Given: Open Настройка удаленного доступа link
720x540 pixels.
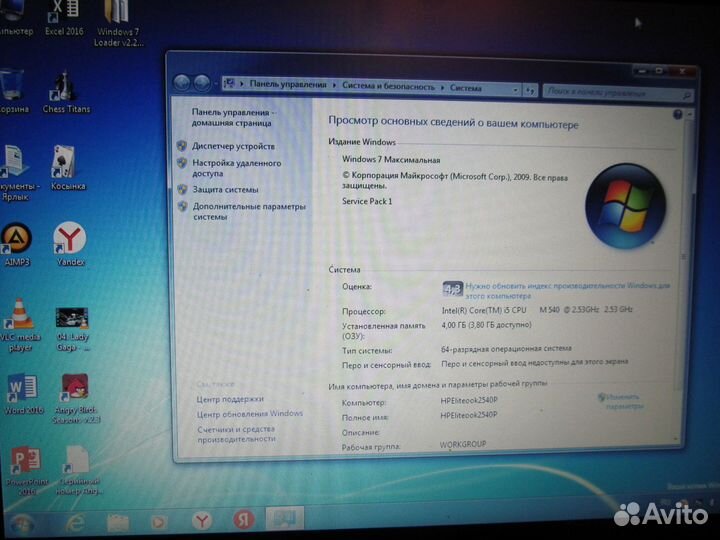Looking at the screenshot, I should click(x=236, y=168).
